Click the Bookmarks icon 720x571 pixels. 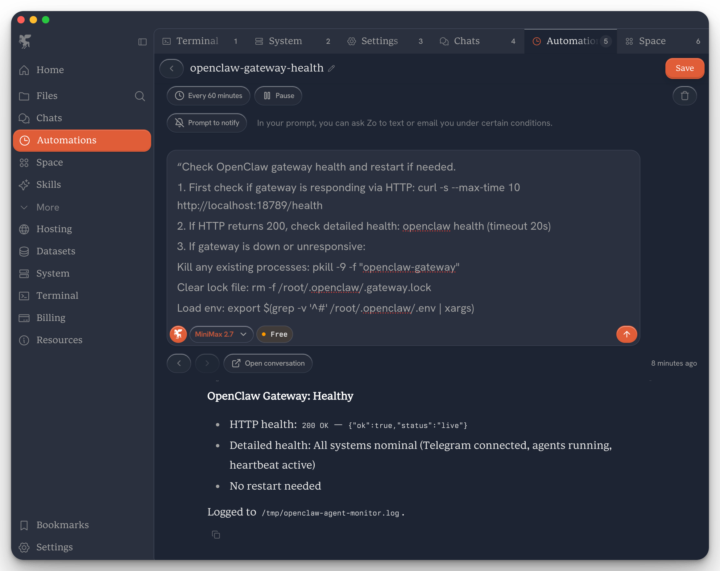pyautogui.click(x=24, y=525)
